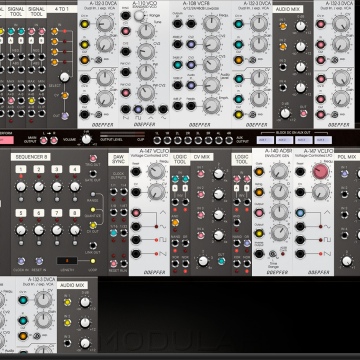The width and height of the screenshot is (360, 360).
Task: Click the A-108 VCF Frequ knob
Action: point(211,24)
